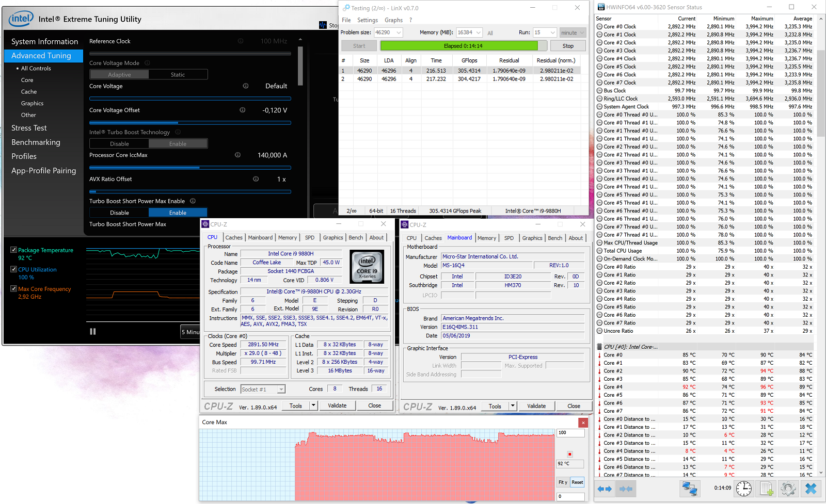The width and height of the screenshot is (826, 504).
Task: Uncheck the Max Core Frequency checkbox
Action: [14, 289]
